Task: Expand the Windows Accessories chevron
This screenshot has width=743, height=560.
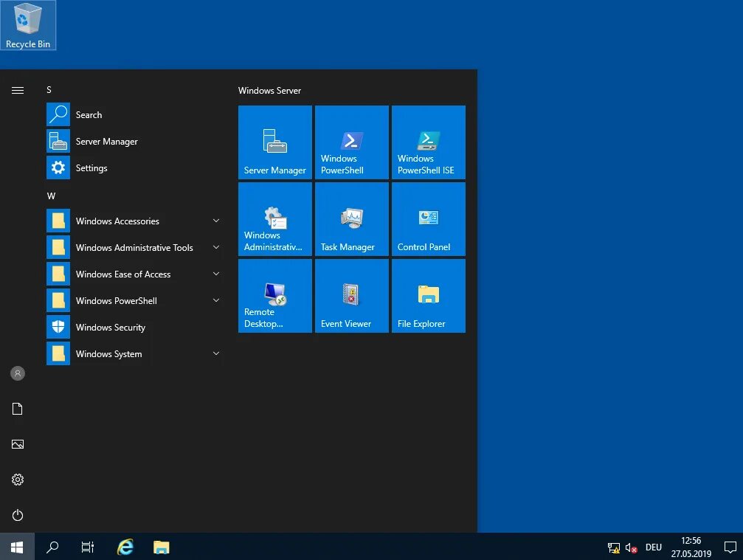Action: [216, 221]
